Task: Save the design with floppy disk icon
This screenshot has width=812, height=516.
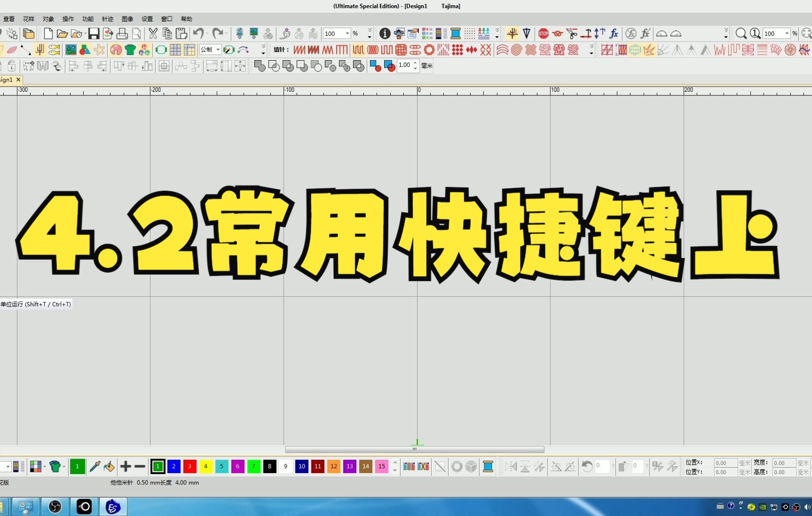Action: [x=94, y=33]
